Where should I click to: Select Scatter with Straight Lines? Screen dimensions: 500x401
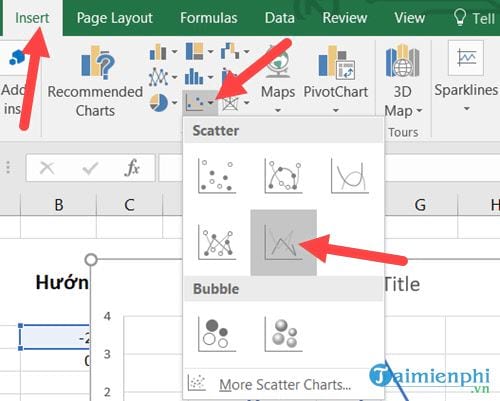point(283,242)
